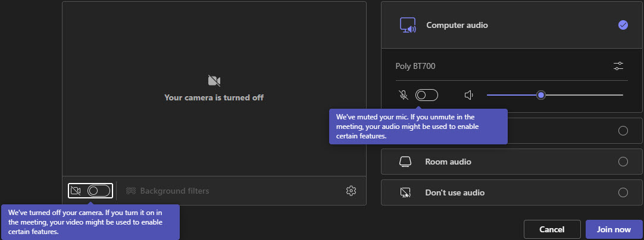
Task: Click the crossed-out camera icon beside the video toggle
Action: pos(76,191)
